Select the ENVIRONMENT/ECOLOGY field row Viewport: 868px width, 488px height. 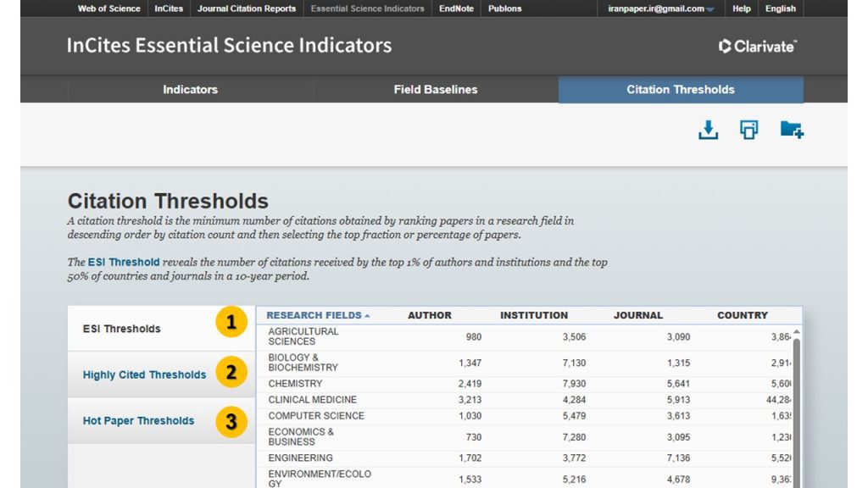click(524, 479)
